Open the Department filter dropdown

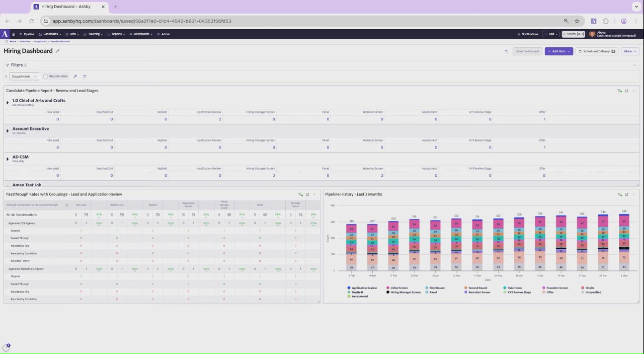pos(24,77)
